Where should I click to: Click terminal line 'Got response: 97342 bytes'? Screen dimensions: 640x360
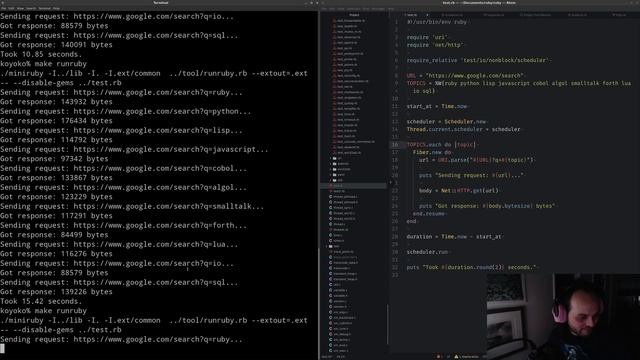[x=54, y=159]
